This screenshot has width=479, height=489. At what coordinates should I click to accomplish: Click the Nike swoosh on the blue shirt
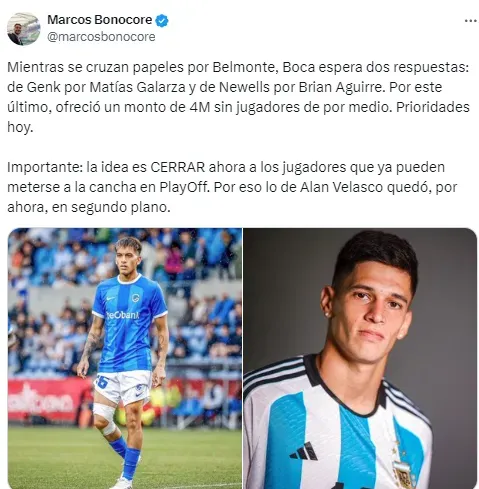click(x=111, y=299)
